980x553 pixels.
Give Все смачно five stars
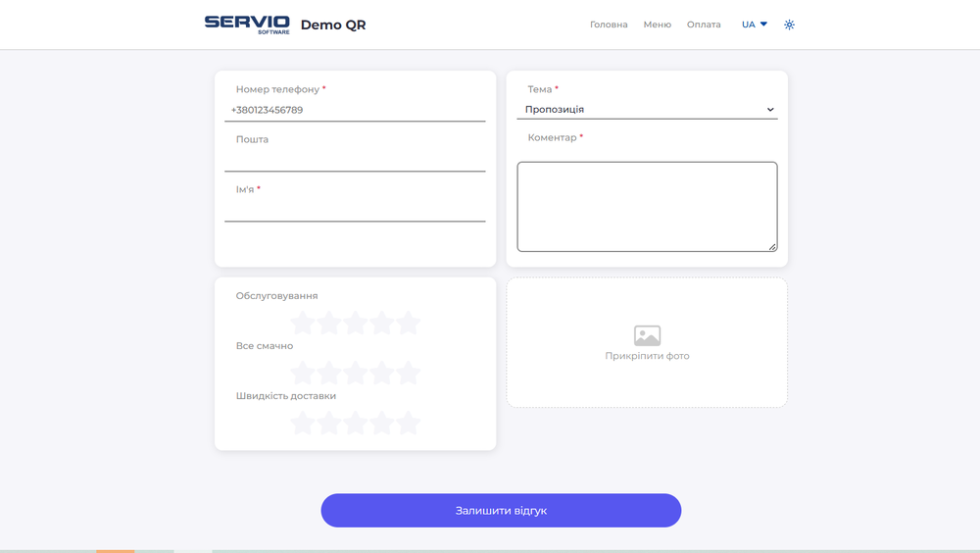tap(409, 373)
